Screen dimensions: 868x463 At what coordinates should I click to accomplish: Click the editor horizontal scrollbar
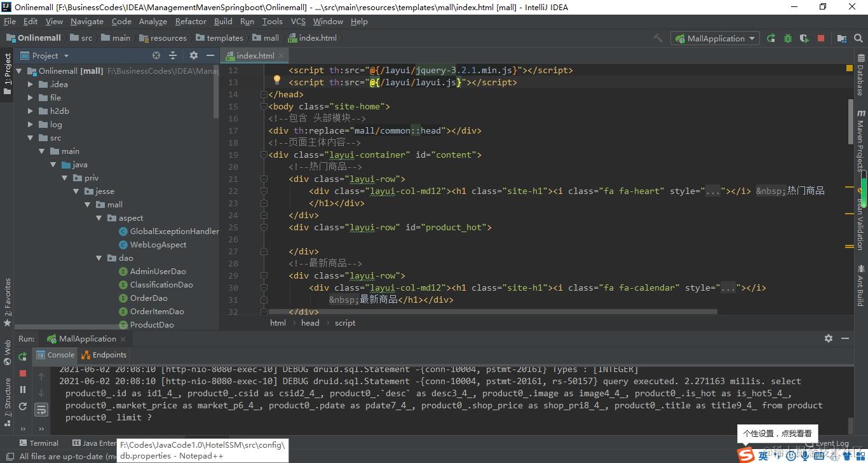[492, 312]
